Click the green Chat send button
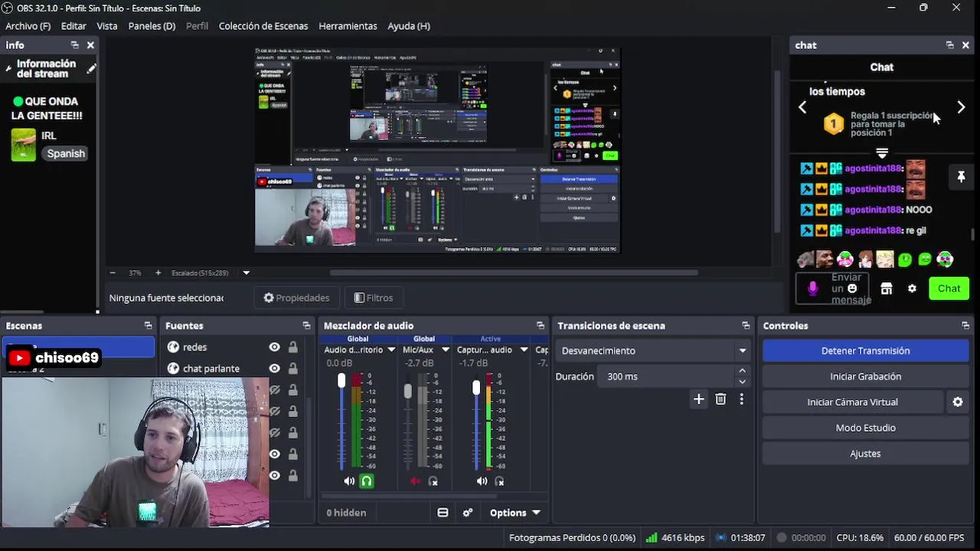This screenshot has height=551, width=980. [949, 289]
